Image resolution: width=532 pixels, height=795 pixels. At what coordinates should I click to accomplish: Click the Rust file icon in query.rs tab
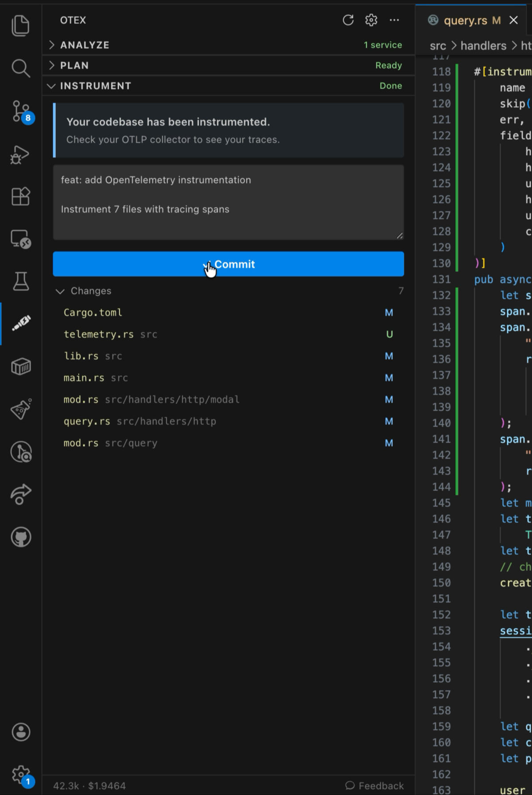pos(433,20)
